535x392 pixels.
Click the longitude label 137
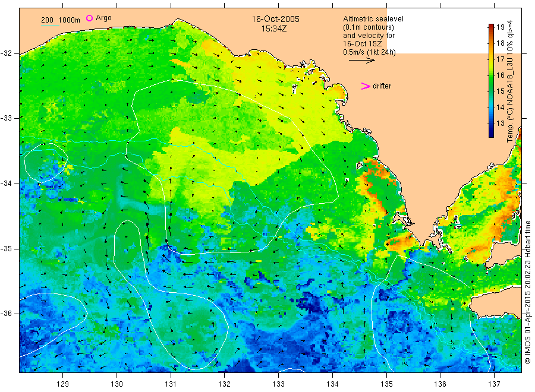coord(494,384)
